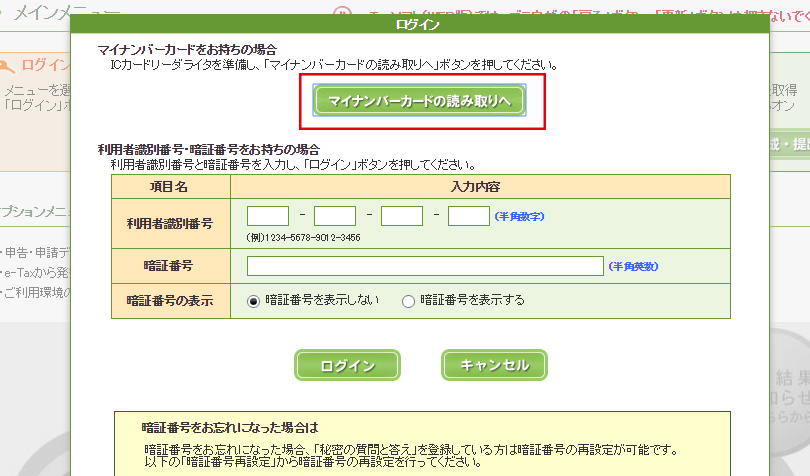Click the 利用者識別番号 row label

(170, 223)
